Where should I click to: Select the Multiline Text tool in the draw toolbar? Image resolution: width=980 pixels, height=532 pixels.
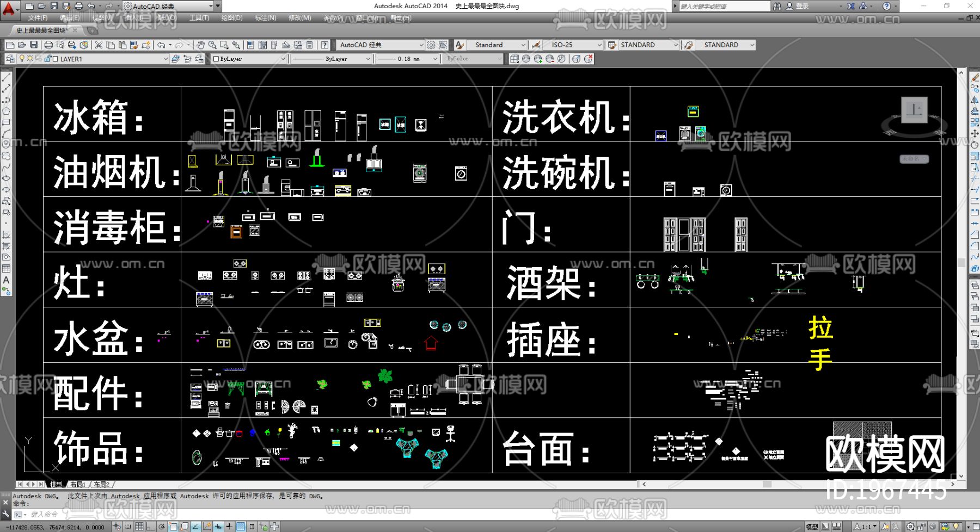point(7,280)
